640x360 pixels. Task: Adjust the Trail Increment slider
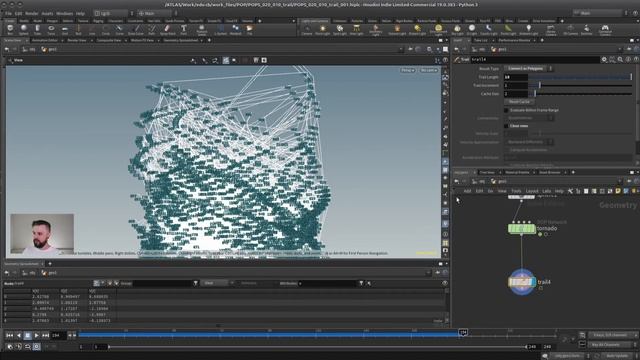pyautogui.click(x=580, y=85)
